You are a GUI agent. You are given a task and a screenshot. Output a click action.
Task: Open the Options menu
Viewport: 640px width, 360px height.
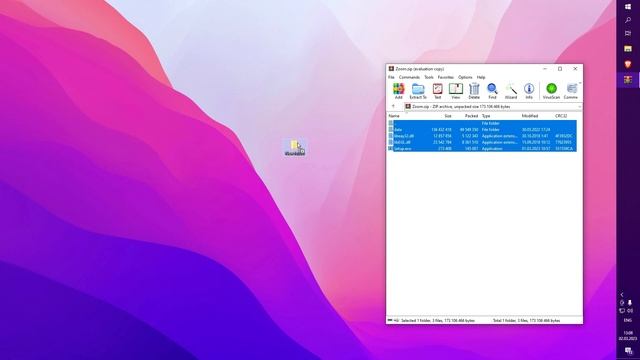pyautogui.click(x=465, y=77)
